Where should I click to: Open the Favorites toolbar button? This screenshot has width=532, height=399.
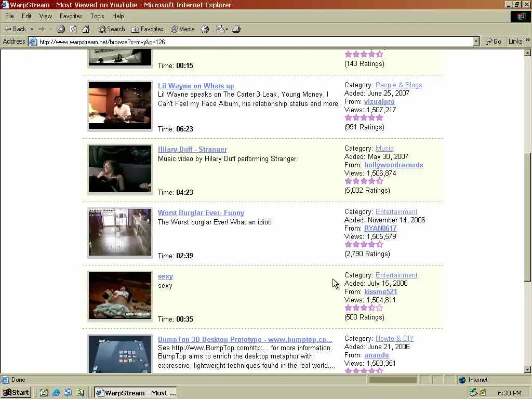tap(148, 29)
